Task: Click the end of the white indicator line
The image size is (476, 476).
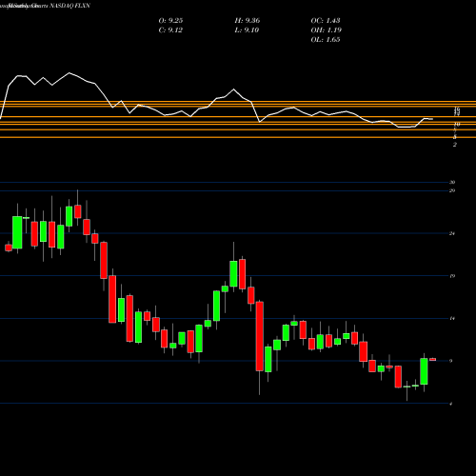Action: (x=432, y=119)
